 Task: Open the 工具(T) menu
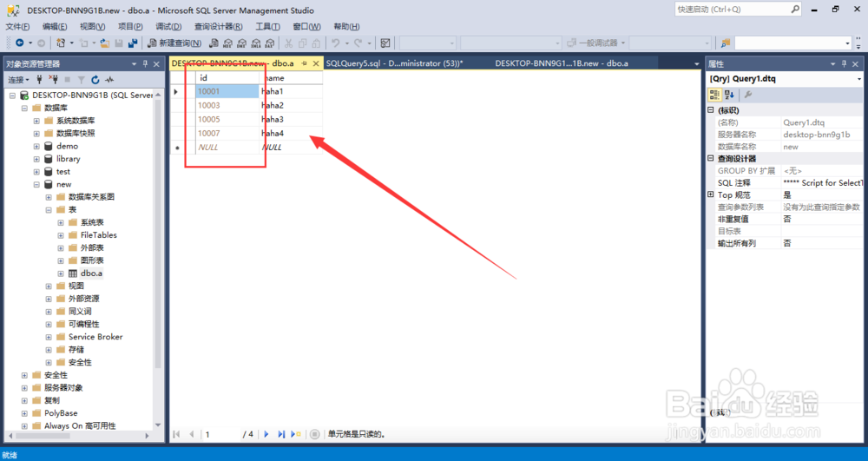[x=268, y=27]
